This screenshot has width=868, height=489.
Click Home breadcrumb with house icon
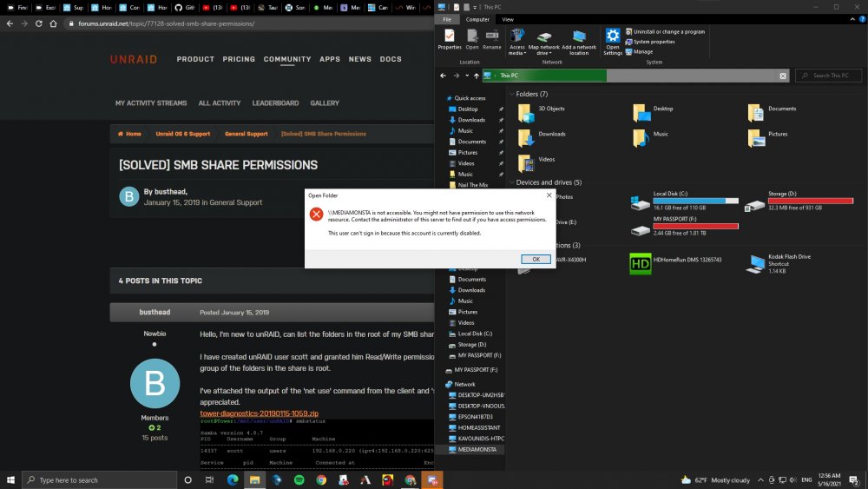point(129,134)
